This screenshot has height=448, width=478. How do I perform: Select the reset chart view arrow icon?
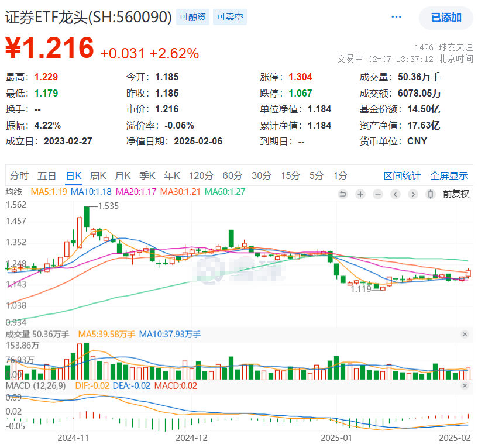point(343,194)
